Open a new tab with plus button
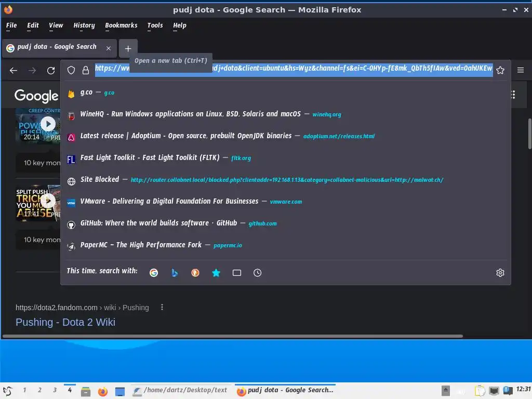 pyautogui.click(x=128, y=48)
